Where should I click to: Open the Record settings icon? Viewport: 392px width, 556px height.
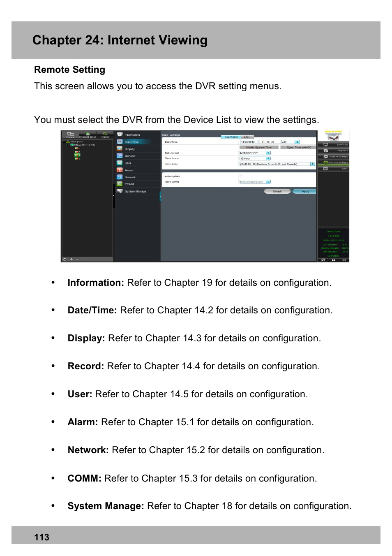[120, 155]
